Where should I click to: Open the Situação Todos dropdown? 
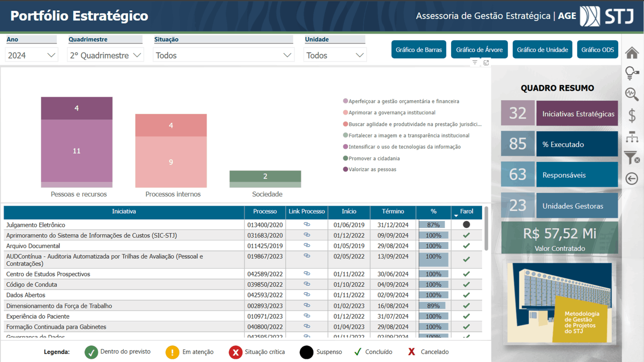tap(223, 55)
